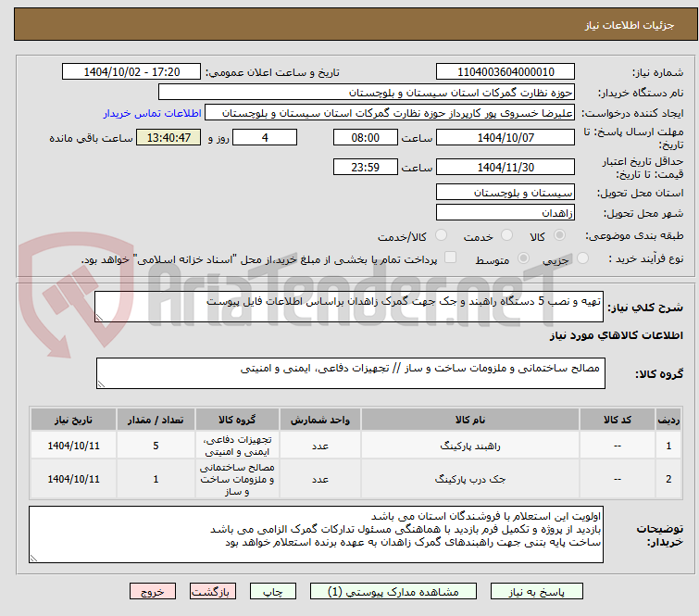Grab resize handle of شرح کلی نیاز textarea

tap(99, 317)
